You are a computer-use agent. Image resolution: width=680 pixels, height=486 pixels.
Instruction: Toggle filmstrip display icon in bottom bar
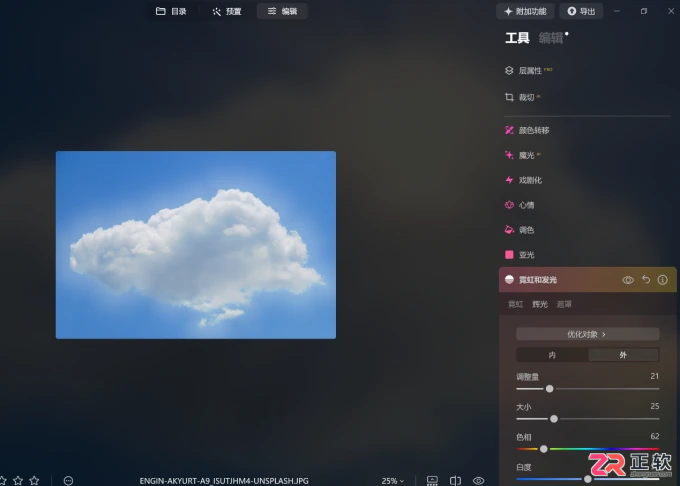432,480
